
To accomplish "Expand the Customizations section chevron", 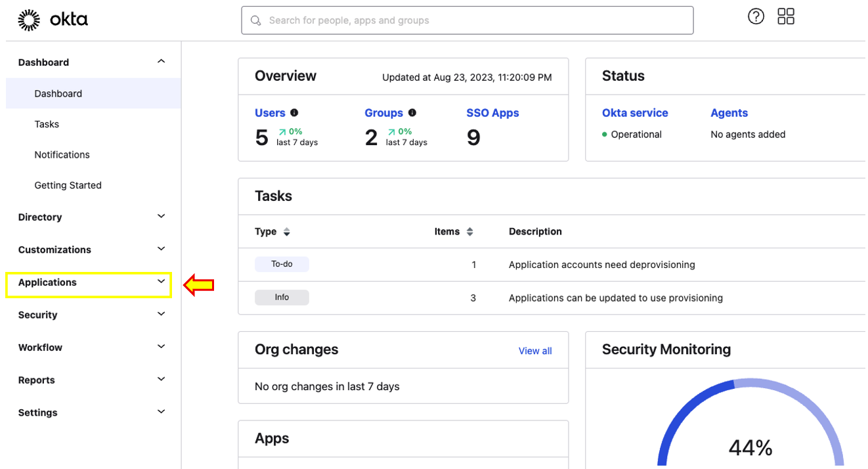I will (162, 249).
